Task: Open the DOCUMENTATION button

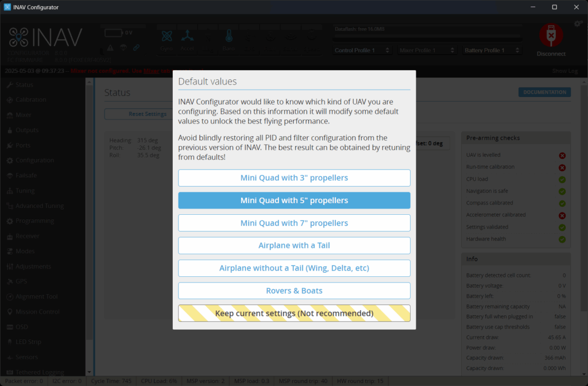Action: [x=544, y=92]
